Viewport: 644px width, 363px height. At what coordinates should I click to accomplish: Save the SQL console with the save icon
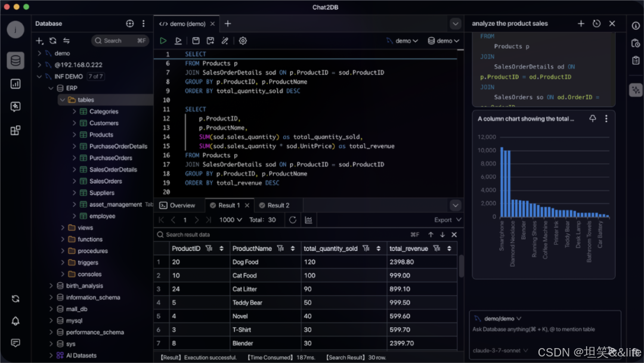pos(196,41)
